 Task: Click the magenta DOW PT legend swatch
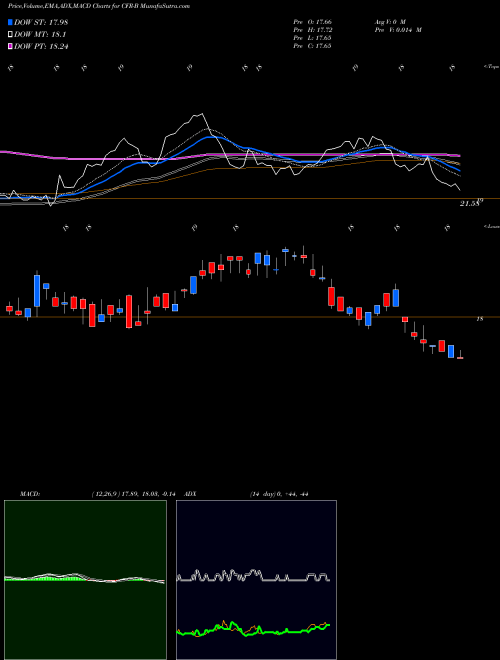coord(11,46)
